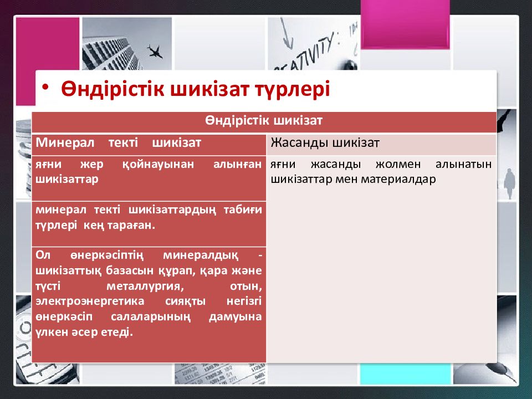This screenshot has height=399, width=532.
Task: Select the slide title 'Өндірістік шикізат түрлері'
Action: coord(196,89)
